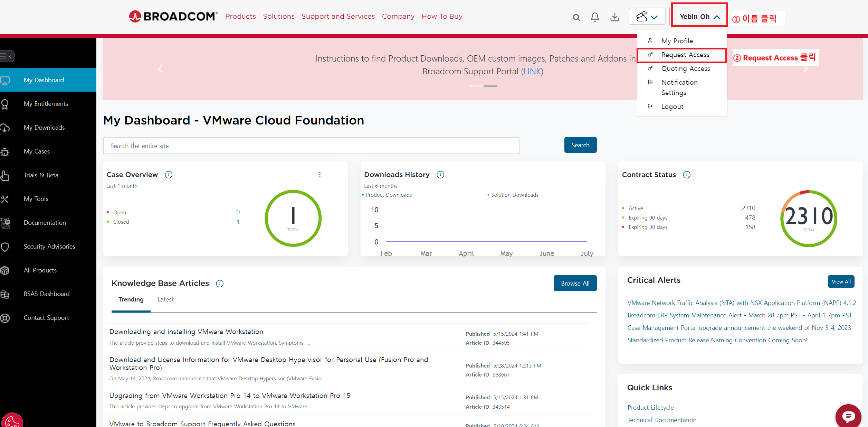The height and width of the screenshot is (427, 868).
Task: Collapse the Yebin Oh user menu
Action: click(700, 17)
